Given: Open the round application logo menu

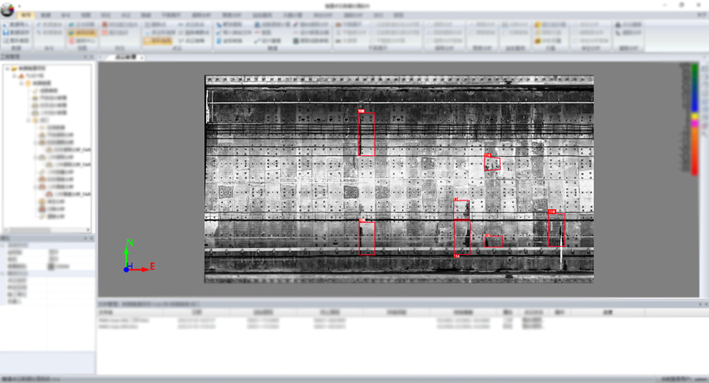Looking at the screenshot, I should coord(7,9).
